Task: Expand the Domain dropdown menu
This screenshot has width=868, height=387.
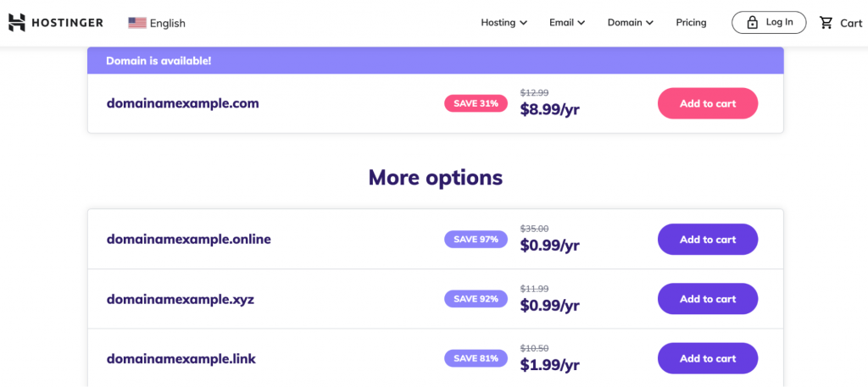Action: (631, 23)
